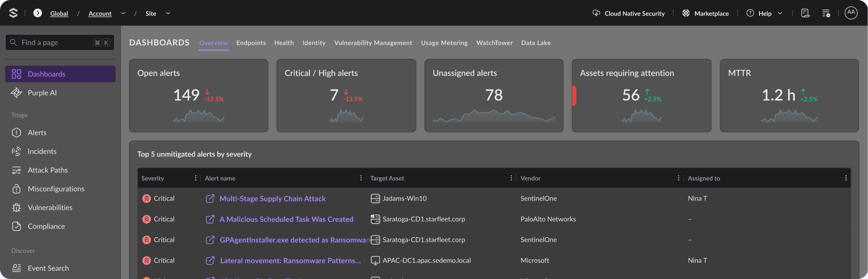Image resolution: width=868 pixels, height=279 pixels.
Task: Click the Vulnerabilities bug icon
Action: pos(17,208)
